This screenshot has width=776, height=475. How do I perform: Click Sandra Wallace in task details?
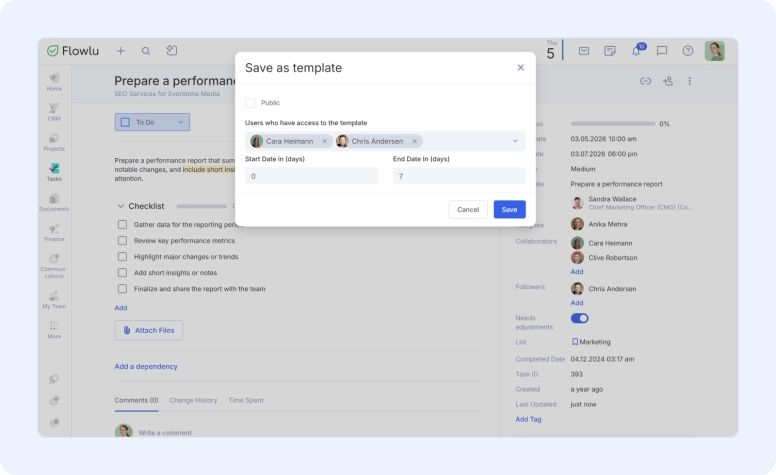click(x=612, y=199)
